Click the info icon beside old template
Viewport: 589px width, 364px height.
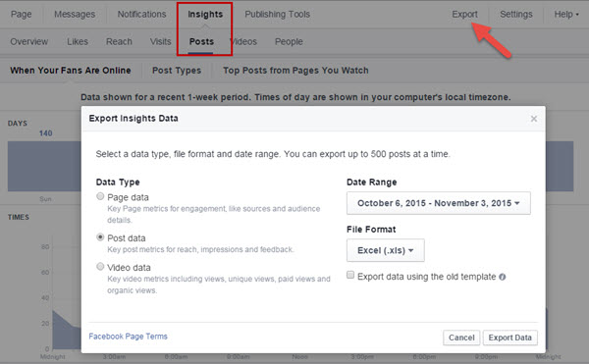[x=503, y=277]
